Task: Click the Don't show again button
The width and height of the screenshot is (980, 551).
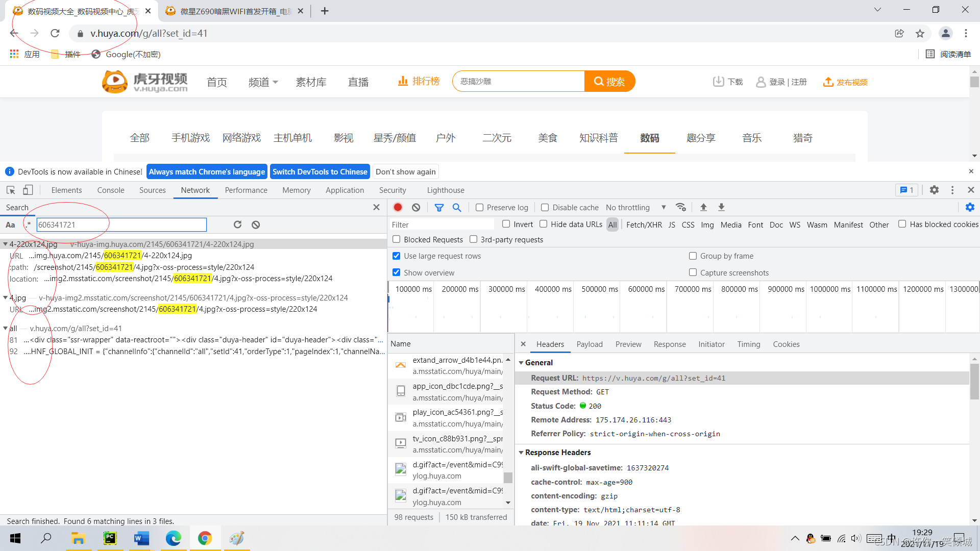Action: [405, 172]
